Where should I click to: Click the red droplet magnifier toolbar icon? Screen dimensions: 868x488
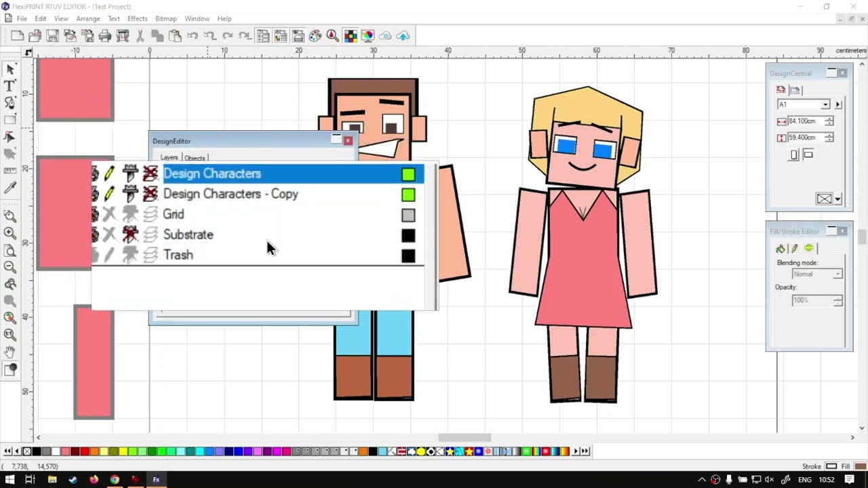[x=332, y=36]
